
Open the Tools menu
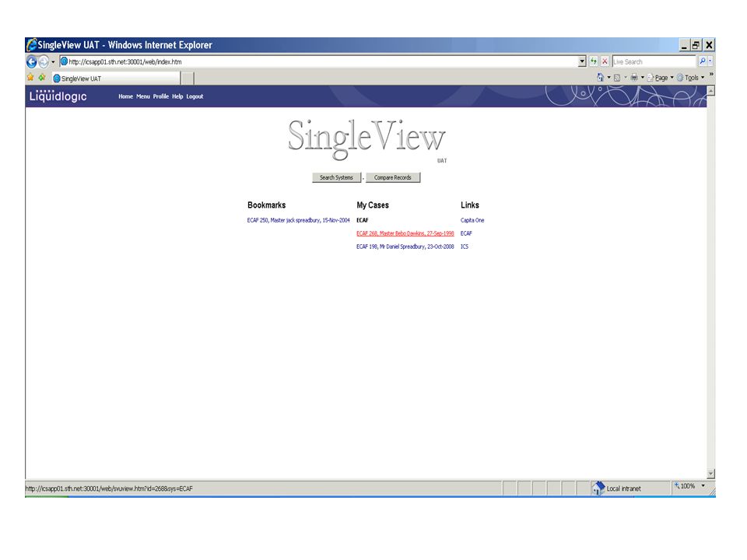pyautogui.click(x=690, y=78)
